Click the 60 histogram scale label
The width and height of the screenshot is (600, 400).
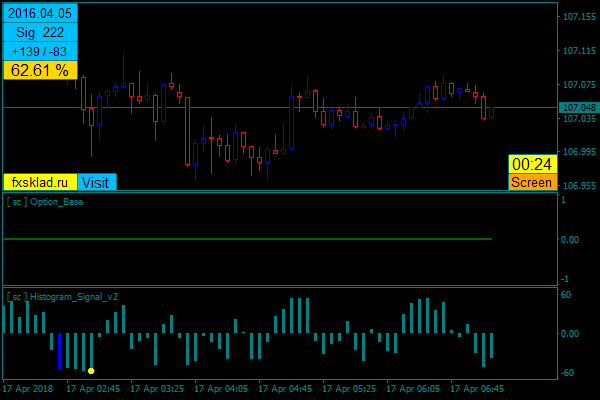tap(566, 295)
